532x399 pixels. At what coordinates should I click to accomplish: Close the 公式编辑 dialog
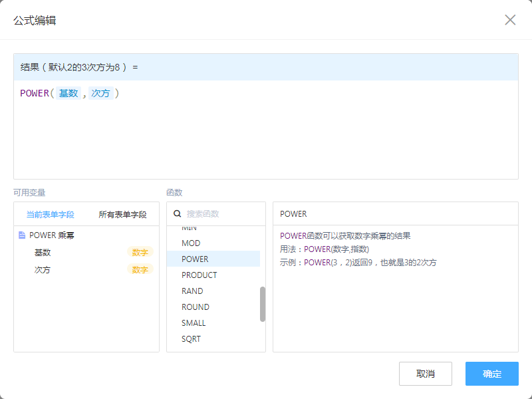(510, 20)
